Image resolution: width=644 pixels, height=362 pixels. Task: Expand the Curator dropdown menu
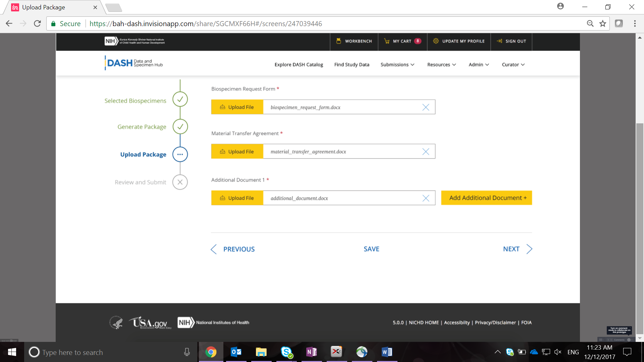point(513,64)
